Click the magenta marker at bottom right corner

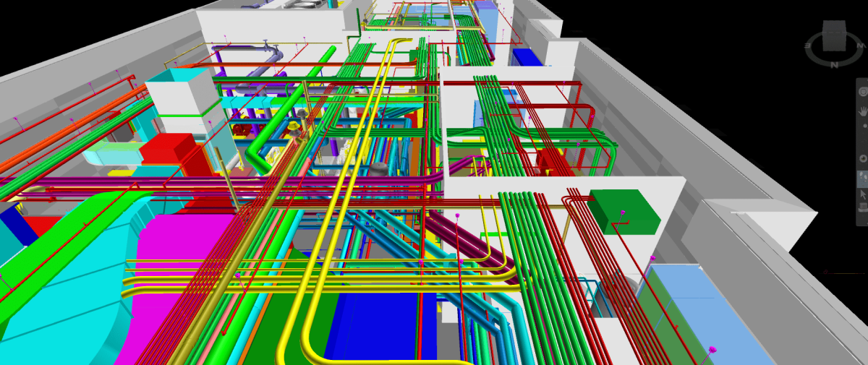click(712, 350)
